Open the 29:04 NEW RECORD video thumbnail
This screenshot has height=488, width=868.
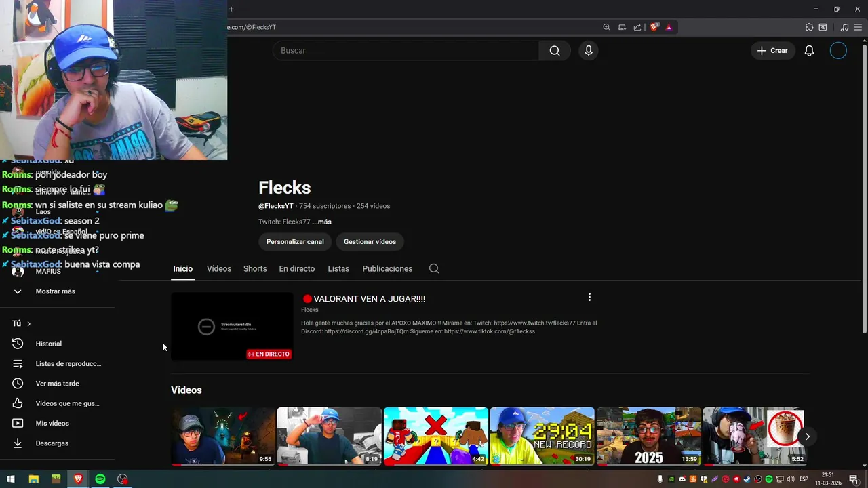tap(542, 436)
